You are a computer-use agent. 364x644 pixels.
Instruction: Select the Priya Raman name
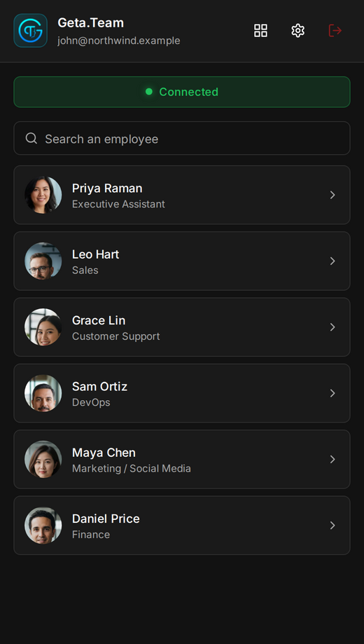coord(107,189)
